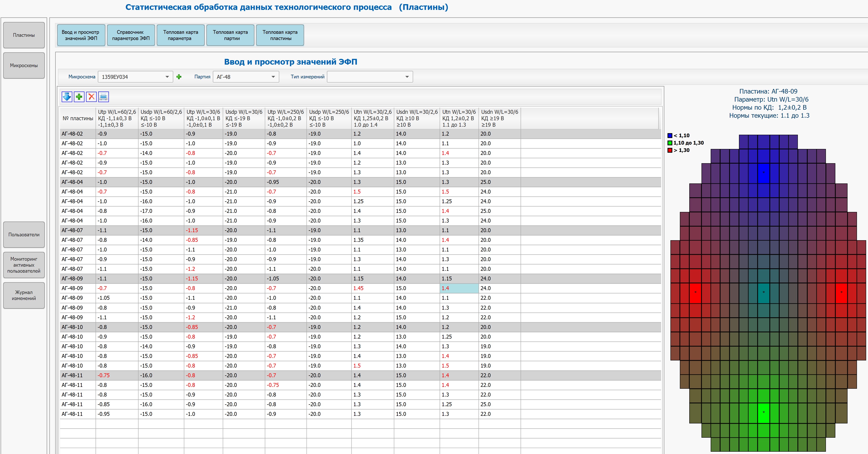This screenshot has height=454, width=868.
Task: Click the green plus add-row toolbar icon
Action: click(79, 97)
